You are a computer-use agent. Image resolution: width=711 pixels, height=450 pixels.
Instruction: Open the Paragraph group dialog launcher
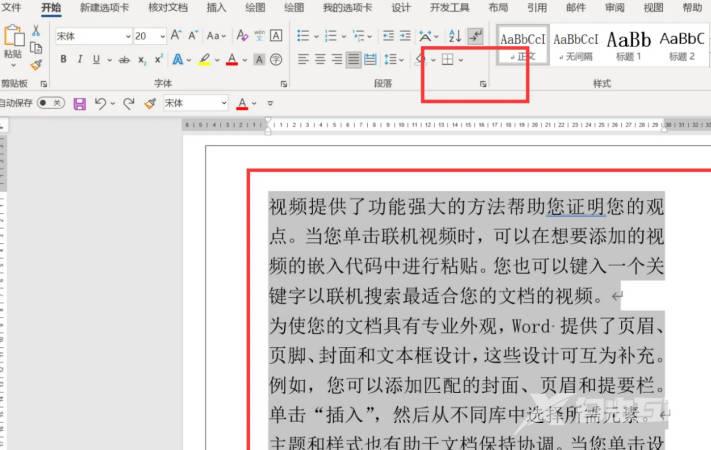tap(483, 84)
